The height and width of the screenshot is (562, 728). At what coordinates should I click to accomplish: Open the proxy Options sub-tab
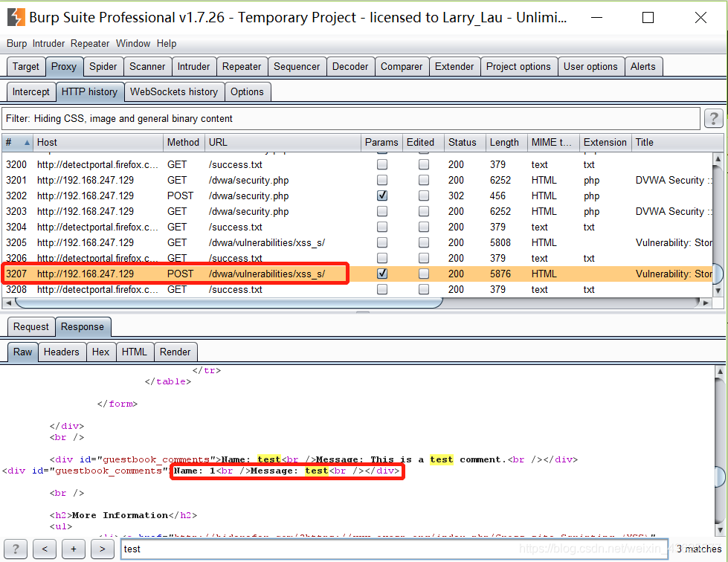coord(247,92)
